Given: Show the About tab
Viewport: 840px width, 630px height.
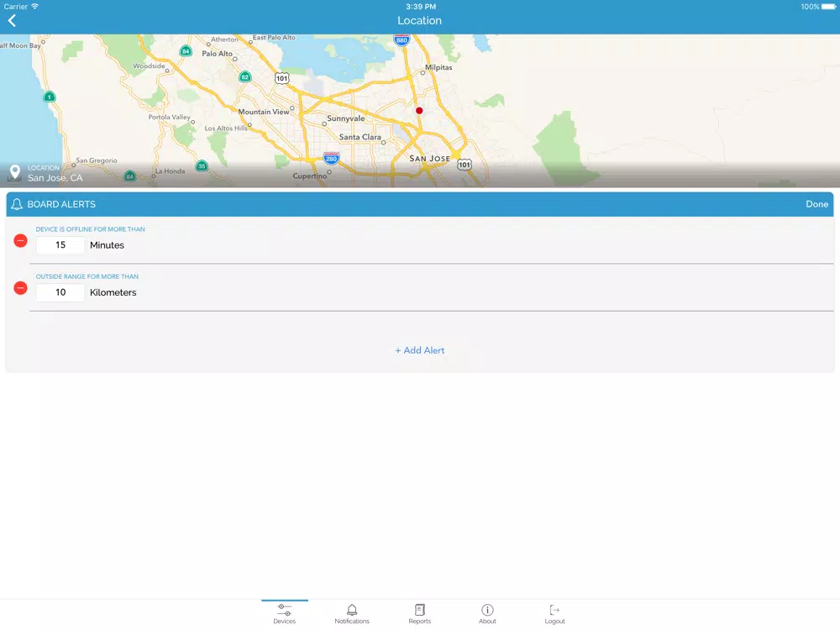Looking at the screenshot, I should 487,613.
